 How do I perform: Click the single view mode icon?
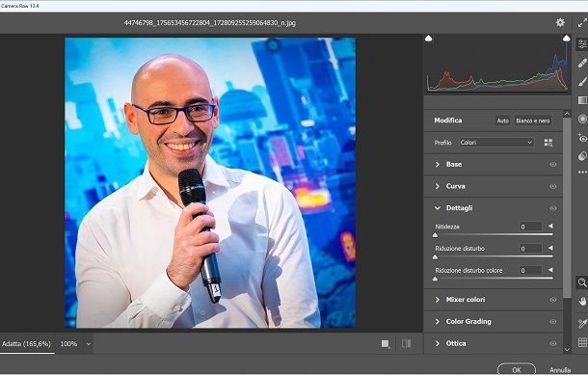click(x=386, y=344)
